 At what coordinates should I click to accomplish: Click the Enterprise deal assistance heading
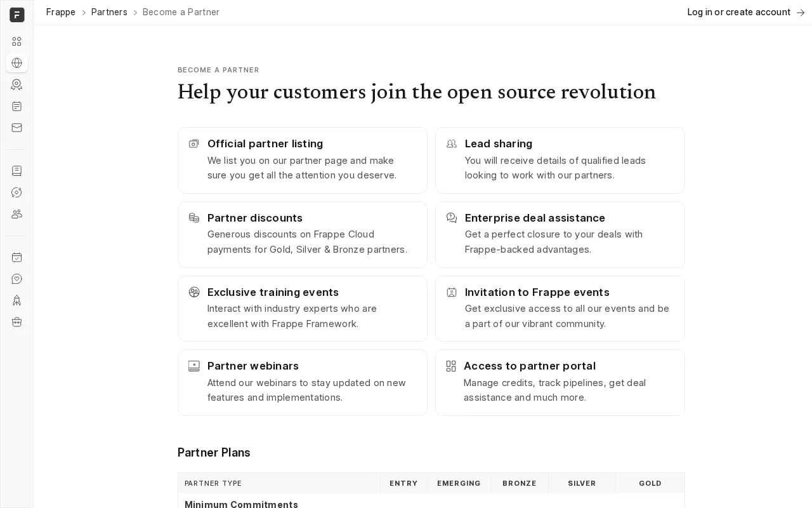pos(535,218)
